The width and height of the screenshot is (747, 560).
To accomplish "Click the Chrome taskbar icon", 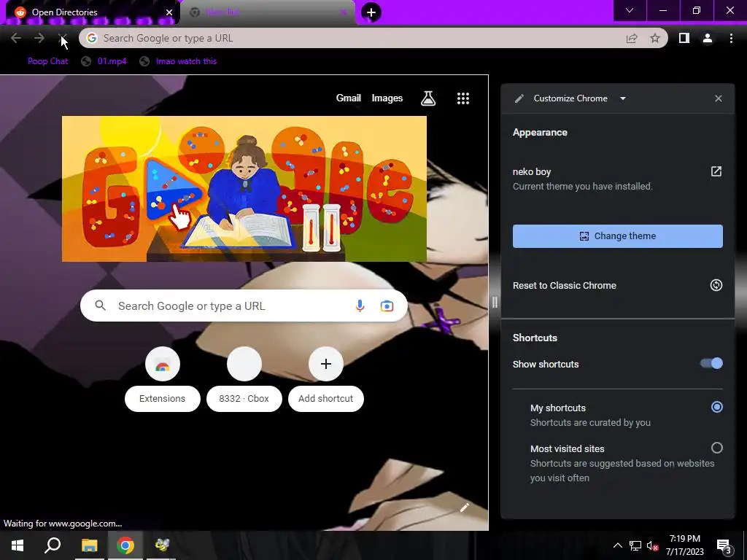I will (125, 545).
